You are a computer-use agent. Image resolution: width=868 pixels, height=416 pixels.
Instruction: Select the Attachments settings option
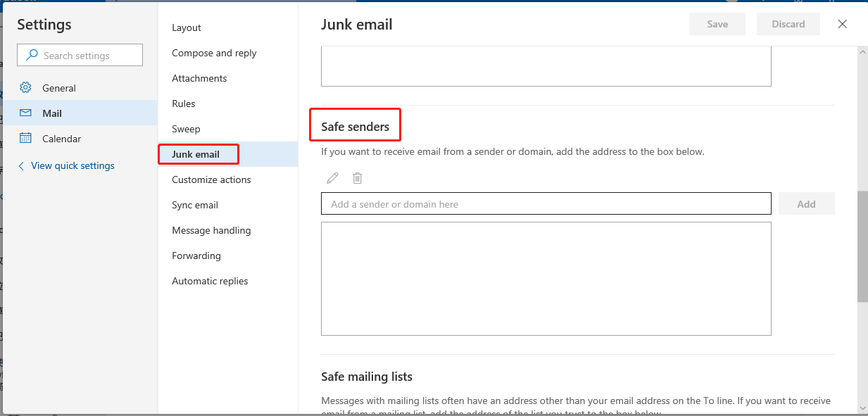tap(199, 78)
